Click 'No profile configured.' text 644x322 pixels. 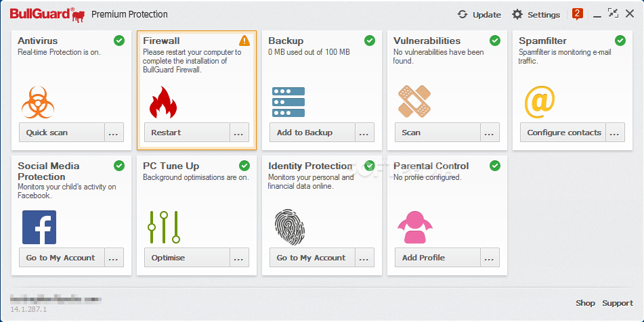point(427,177)
